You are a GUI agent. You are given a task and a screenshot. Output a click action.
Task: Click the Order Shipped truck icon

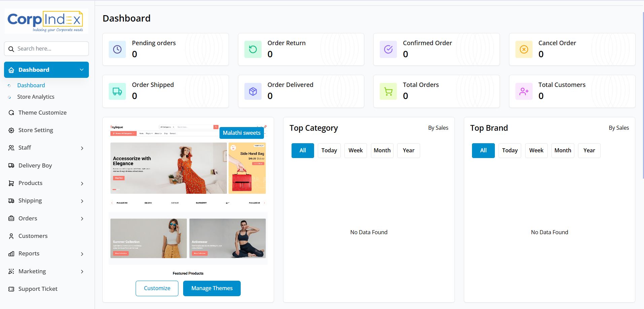click(x=117, y=91)
